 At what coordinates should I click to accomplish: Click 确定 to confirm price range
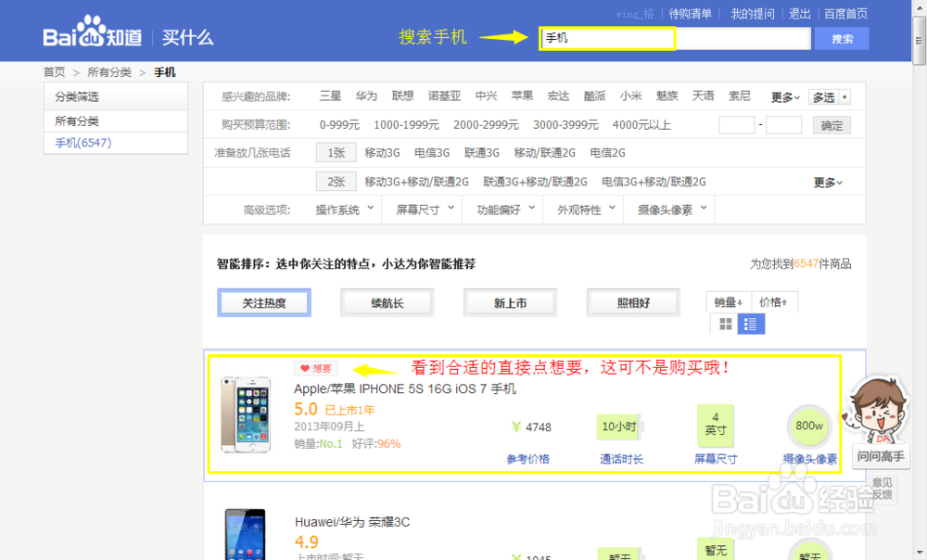(x=832, y=125)
